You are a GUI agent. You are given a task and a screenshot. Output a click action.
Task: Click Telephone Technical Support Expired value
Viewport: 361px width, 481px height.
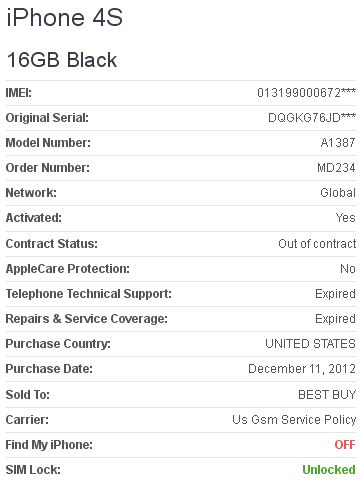pyautogui.click(x=335, y=294)
